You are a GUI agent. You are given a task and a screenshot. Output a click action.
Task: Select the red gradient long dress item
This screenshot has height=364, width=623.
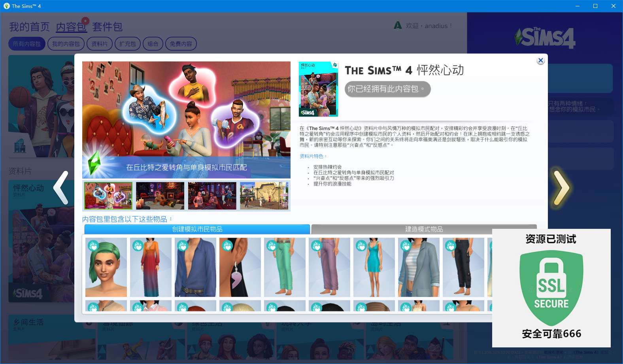[x=151, y=267]
